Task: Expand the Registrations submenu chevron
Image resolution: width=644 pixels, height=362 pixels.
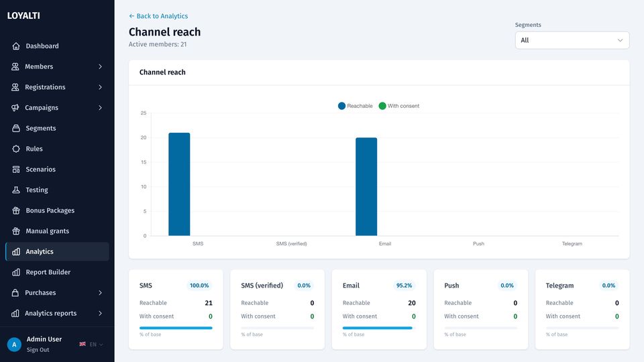Action: [100, 87]
